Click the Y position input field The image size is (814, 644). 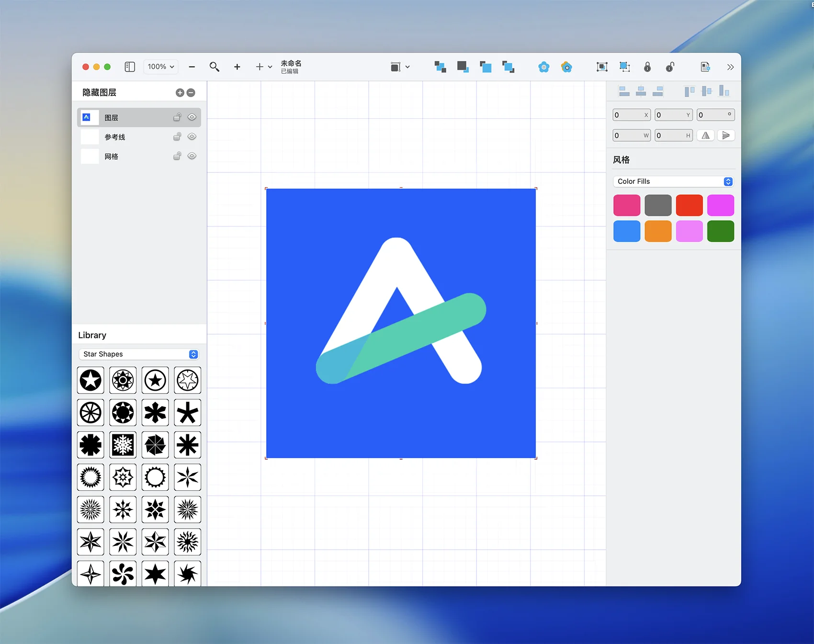coord(674,115)
